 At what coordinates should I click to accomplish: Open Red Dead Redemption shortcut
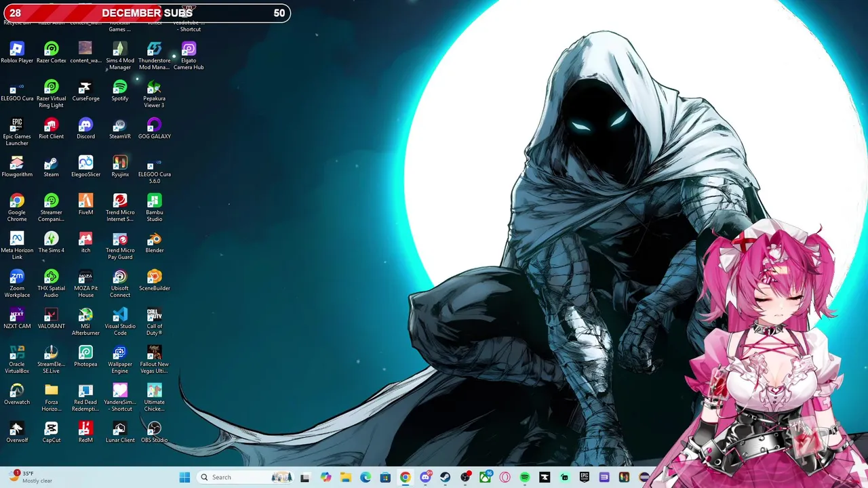pyautogui.click(x=85, y=398)
